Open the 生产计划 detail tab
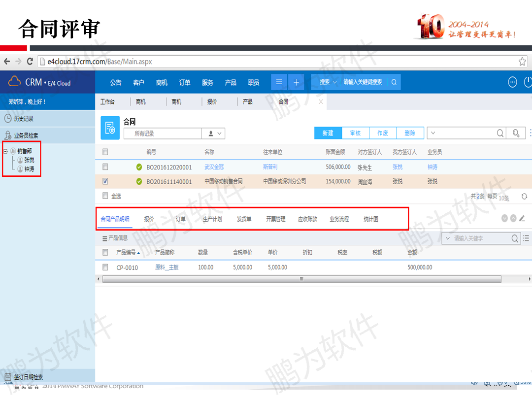Image resolution: width=532 pixels, height=399 pixels. pyautogui.click(x=212, y=219)
